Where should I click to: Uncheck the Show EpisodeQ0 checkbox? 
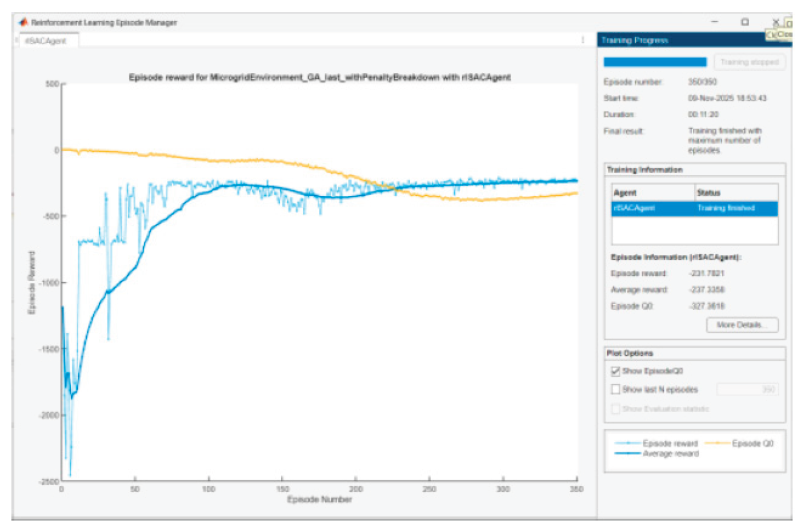tap(615, 370)
